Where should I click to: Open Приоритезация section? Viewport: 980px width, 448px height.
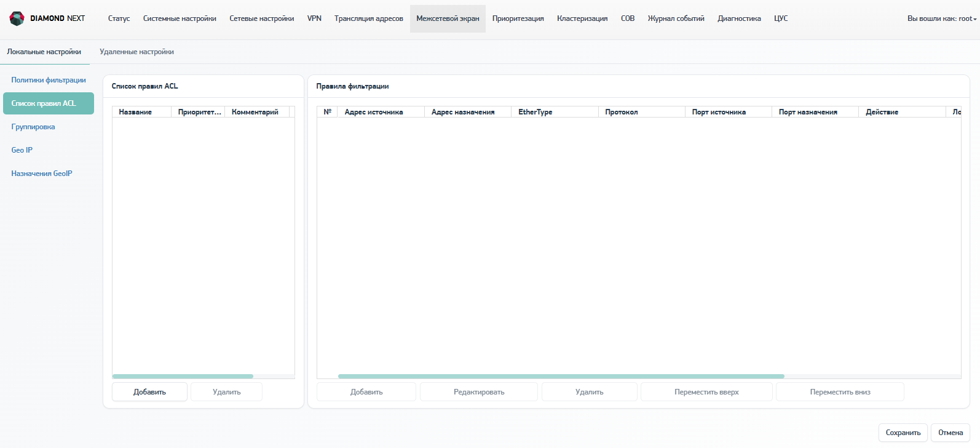click(x=518, y=18)
